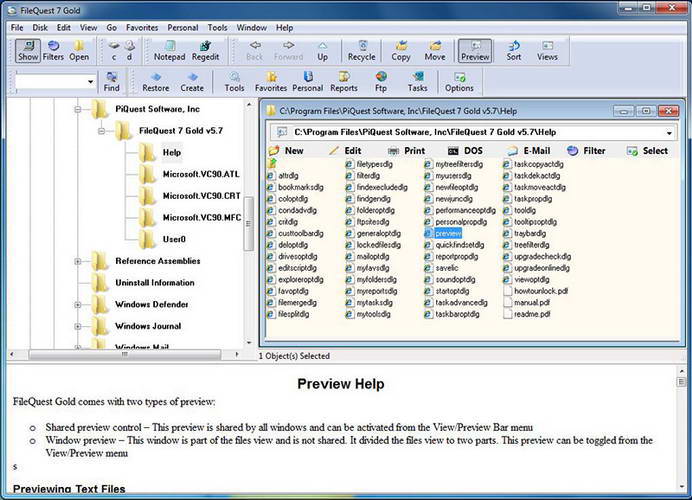Image resolution: width=692 pixels, height=500 pixels.
Task: Open the File menu
Action: pos(17,28)
